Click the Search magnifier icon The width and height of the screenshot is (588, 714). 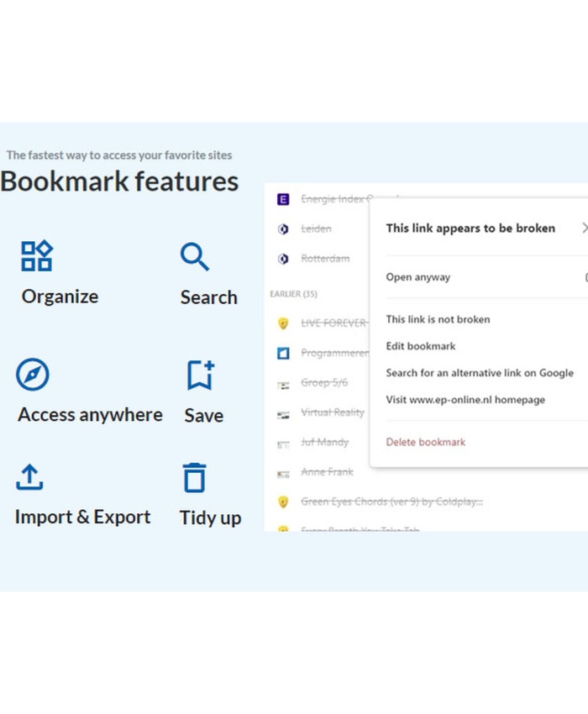[x=195, y=257]
